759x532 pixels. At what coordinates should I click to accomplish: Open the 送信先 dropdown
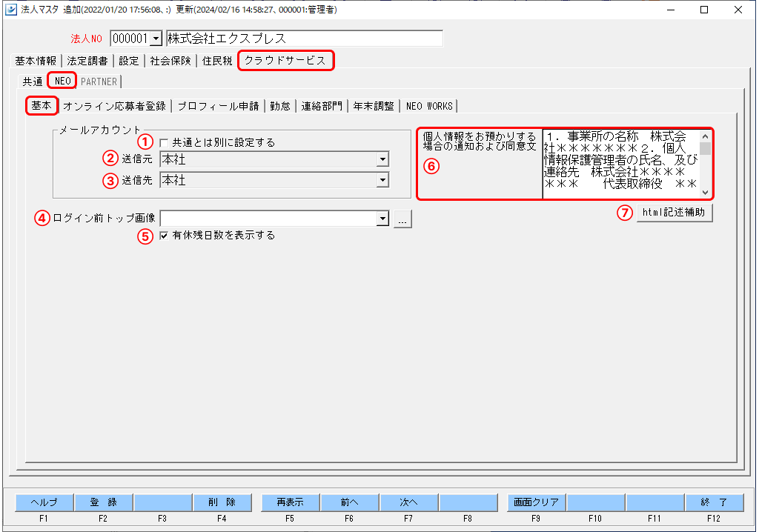point(383,181)
